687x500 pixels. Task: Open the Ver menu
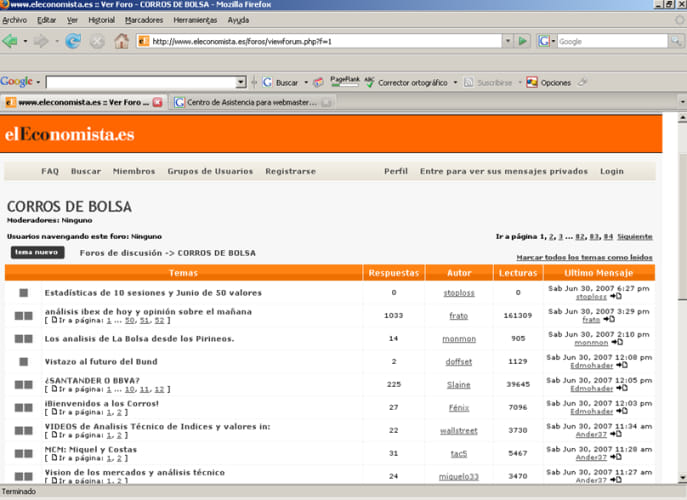[x=72, y=20]
